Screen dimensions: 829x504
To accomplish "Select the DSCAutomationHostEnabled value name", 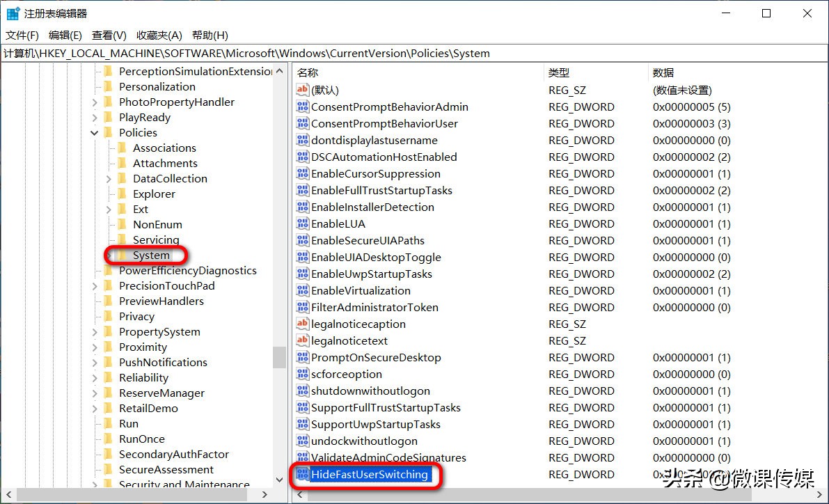I will coord(384,157).
